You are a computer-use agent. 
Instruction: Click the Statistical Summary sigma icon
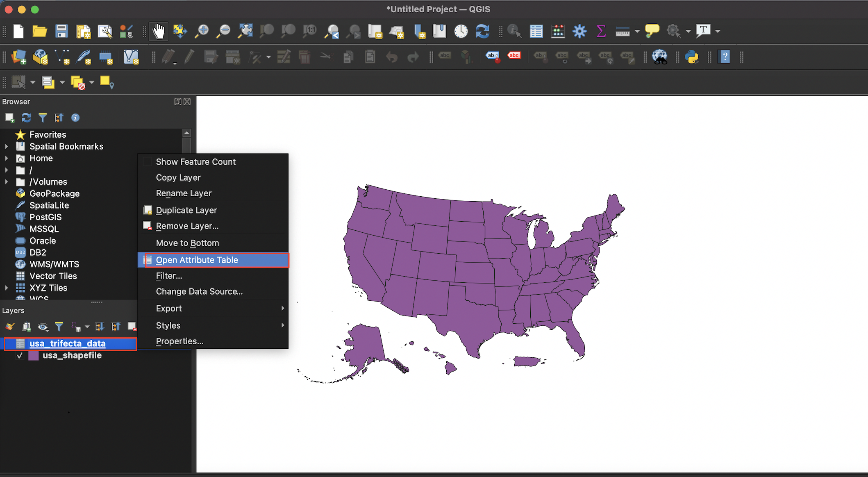pos(601,31)
